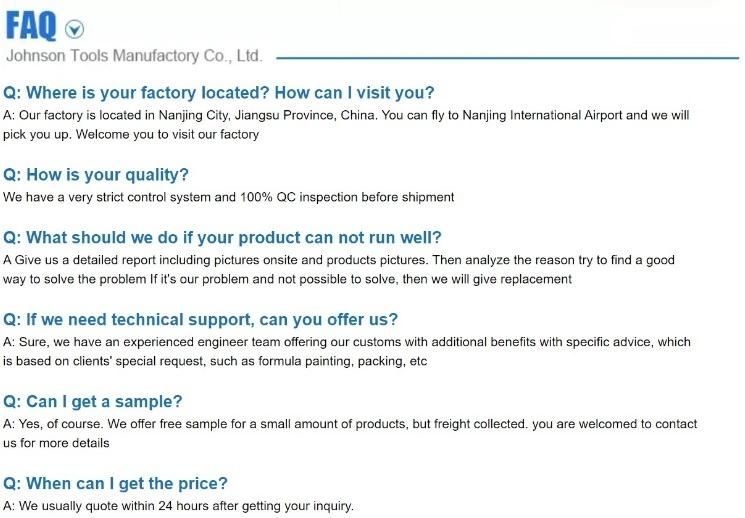Click the answer mentioning Nanjing International Airport
This screenshot has width=745, height=518.
pos(346,125)
